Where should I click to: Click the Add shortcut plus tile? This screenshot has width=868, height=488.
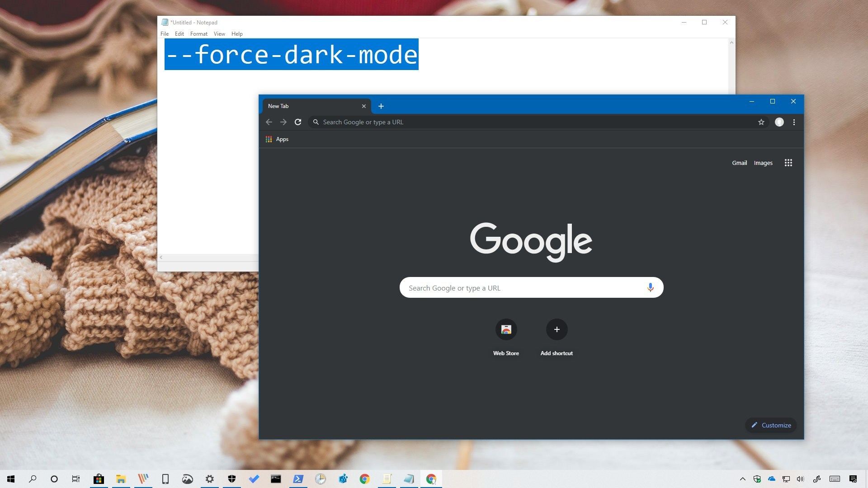(557, 330)
